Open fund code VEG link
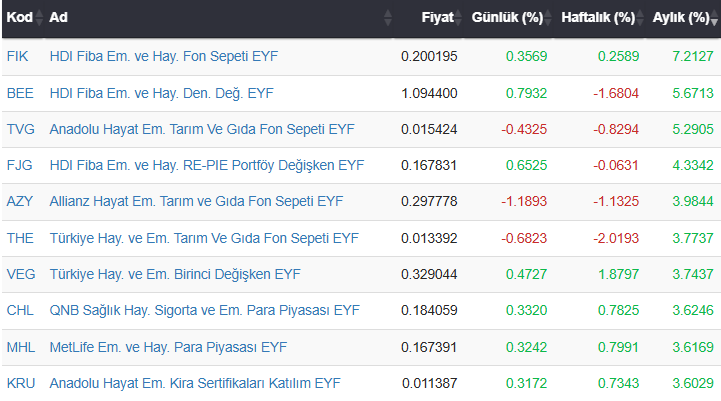Viewport: 721px width, 401px height. click(x=21, y=274)
